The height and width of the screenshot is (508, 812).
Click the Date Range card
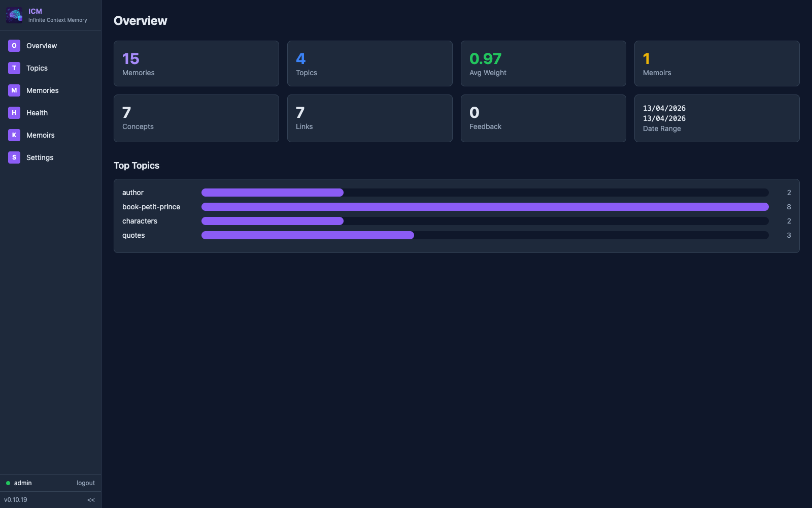(x=717, y=118)
